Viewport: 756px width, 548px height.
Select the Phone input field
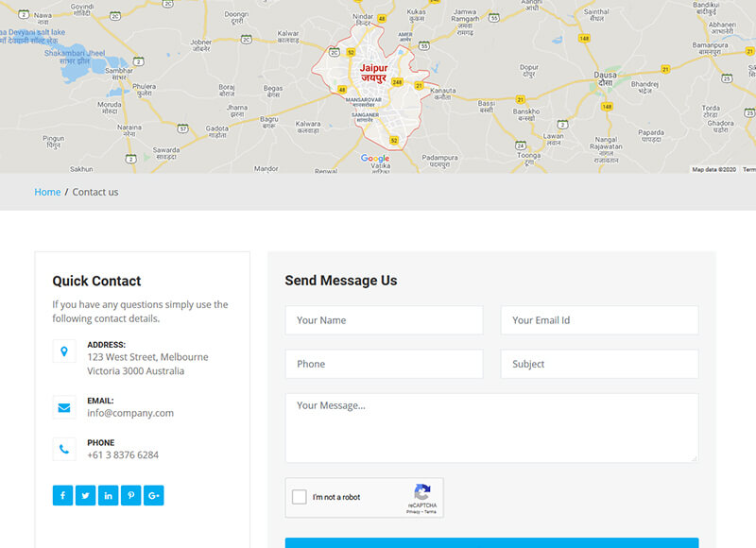(384, 364)
